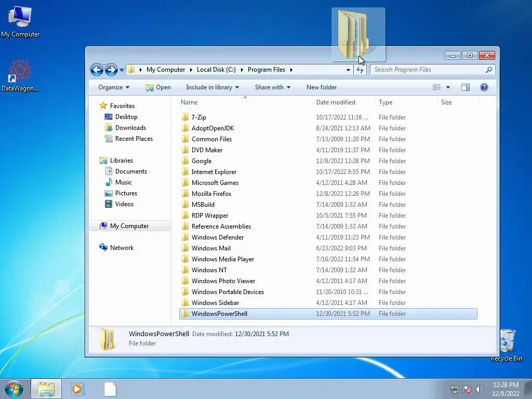Select the Google folder icon
Viewport: 532px width, 399px height.
click(185, 161)
